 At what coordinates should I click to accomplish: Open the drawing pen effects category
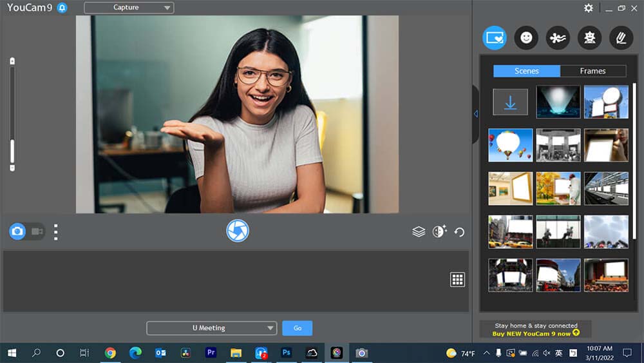point(621,38)
